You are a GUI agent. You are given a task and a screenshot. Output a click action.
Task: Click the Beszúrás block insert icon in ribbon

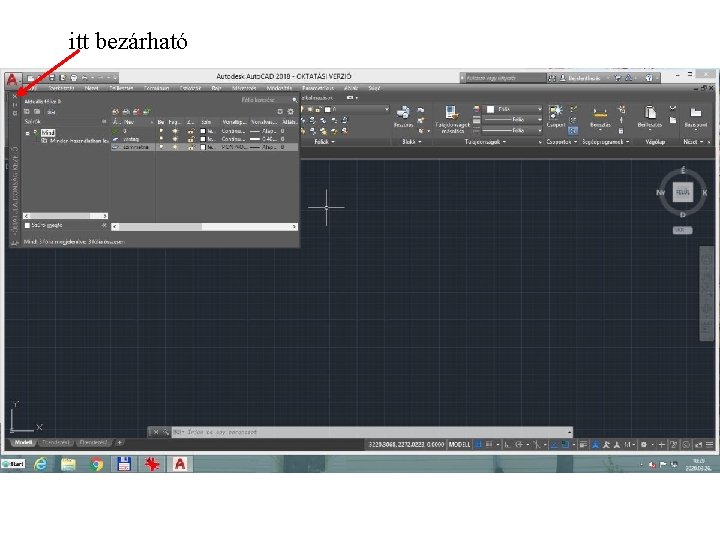403,113
